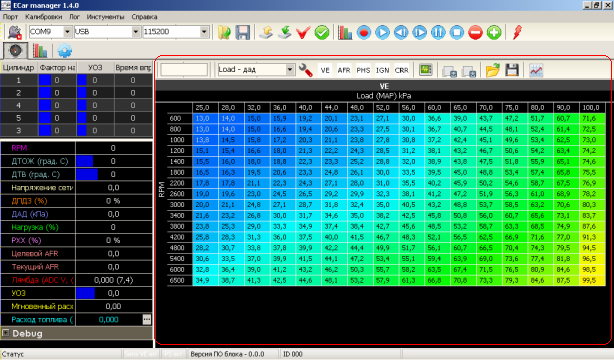Open the Порт menu
Image resolution: width=614 pixels, height=360 pixels.
point(11,17)
